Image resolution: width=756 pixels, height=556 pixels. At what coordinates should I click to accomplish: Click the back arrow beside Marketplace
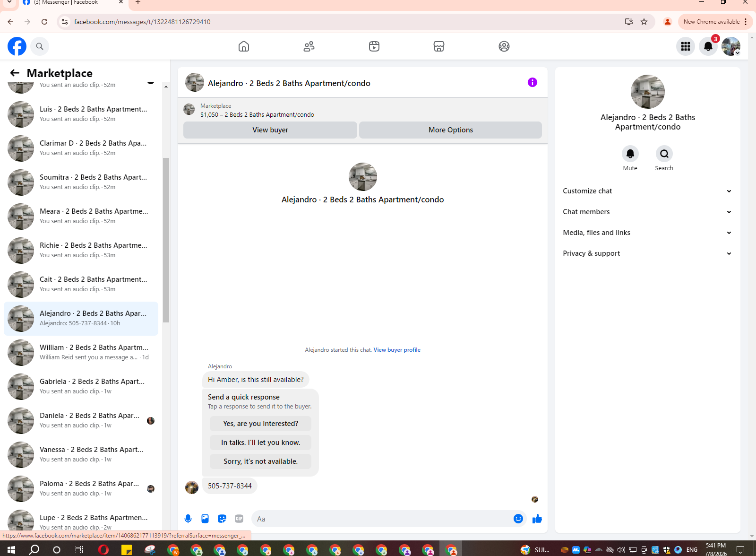(15, 73)
